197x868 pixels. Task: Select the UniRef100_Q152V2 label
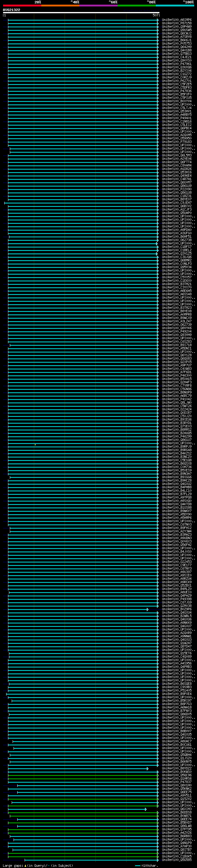tap(177, 799)
